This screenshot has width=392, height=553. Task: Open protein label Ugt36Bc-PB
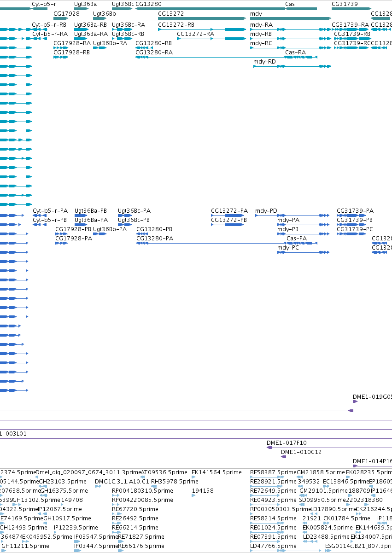[x=134, y=220]
